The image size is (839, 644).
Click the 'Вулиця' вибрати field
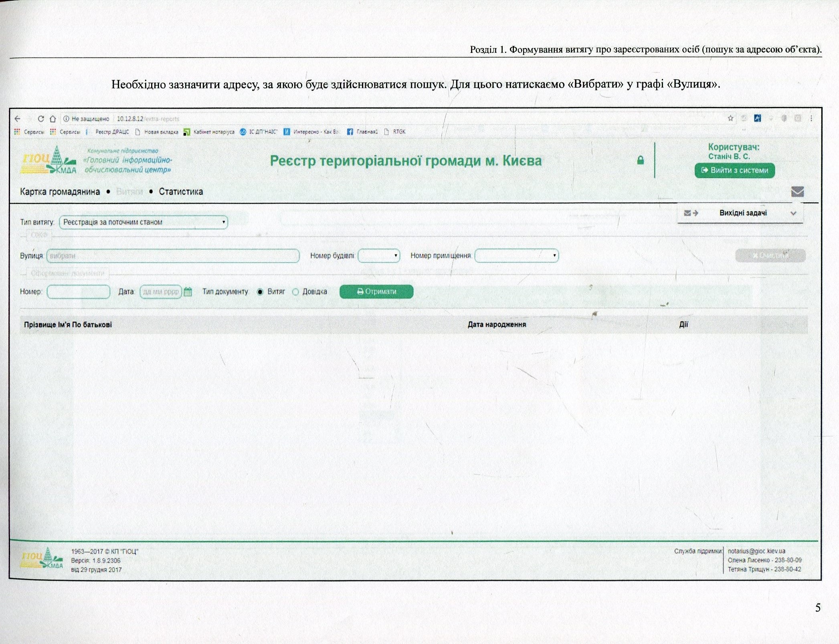173,256
